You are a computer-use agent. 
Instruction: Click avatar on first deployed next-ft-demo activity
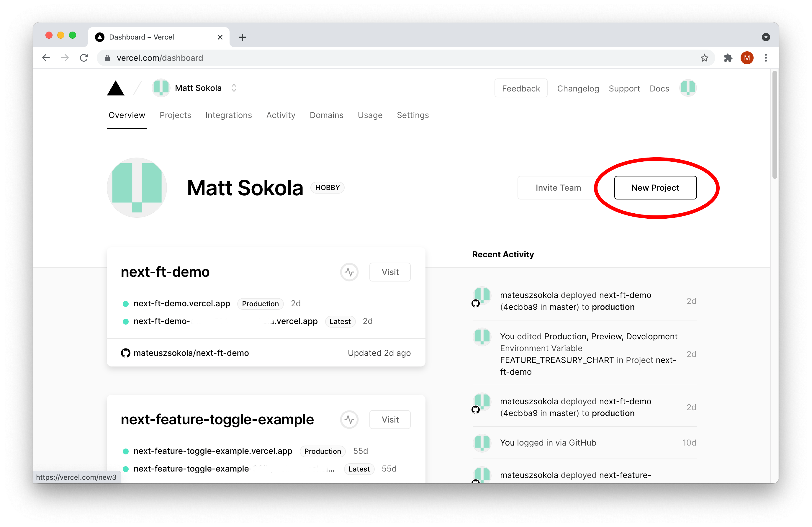pos(482,295)
